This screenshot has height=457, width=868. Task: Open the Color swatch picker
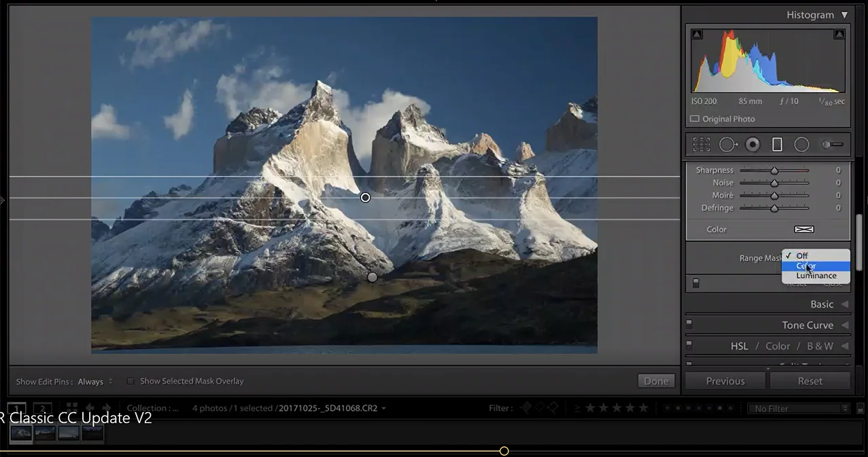tap(804, 230)
